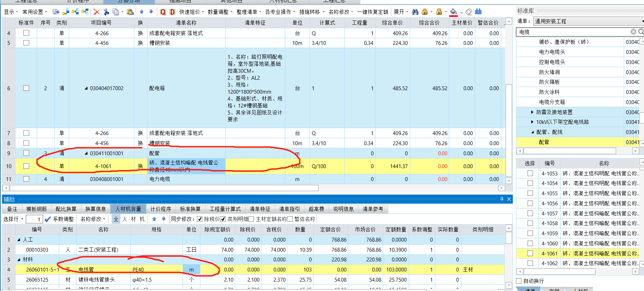Click the second padlock unlock icon

click(x=439, y=12)
